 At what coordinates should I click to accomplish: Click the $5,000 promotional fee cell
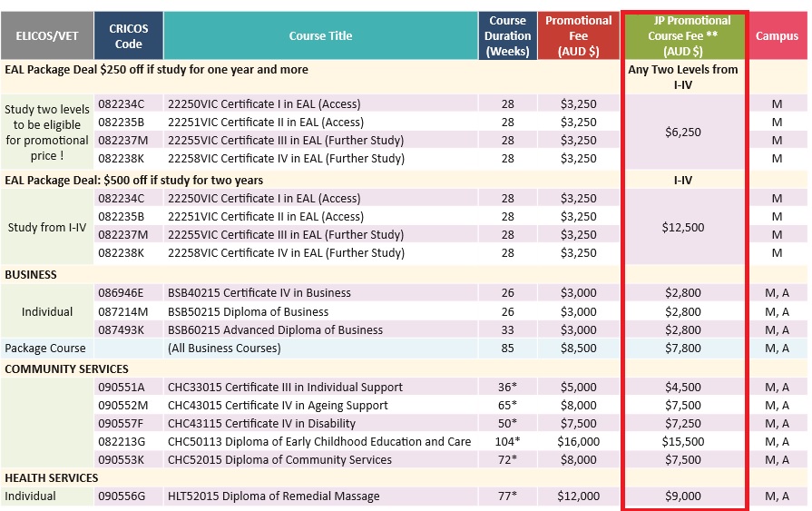(579, 388)
